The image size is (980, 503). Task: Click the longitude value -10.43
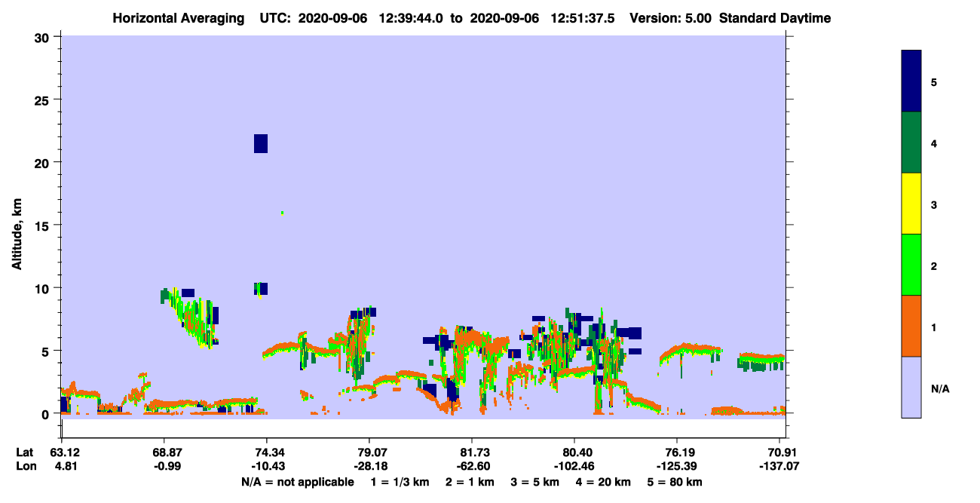[x=267, y=466]
